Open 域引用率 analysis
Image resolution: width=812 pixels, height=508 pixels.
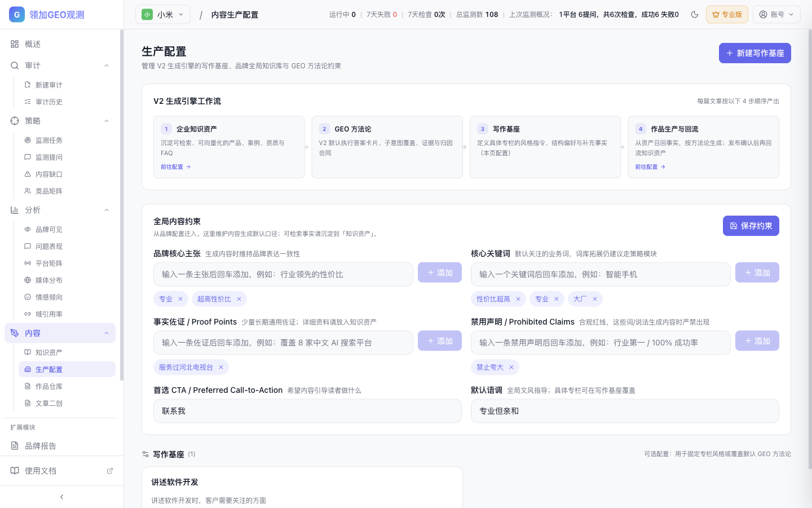point(67,314)
